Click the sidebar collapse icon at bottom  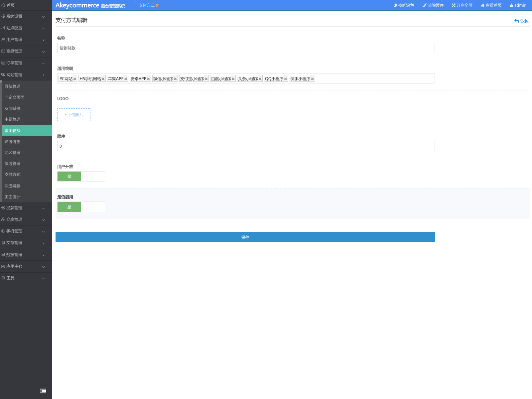tap(43, 391)
